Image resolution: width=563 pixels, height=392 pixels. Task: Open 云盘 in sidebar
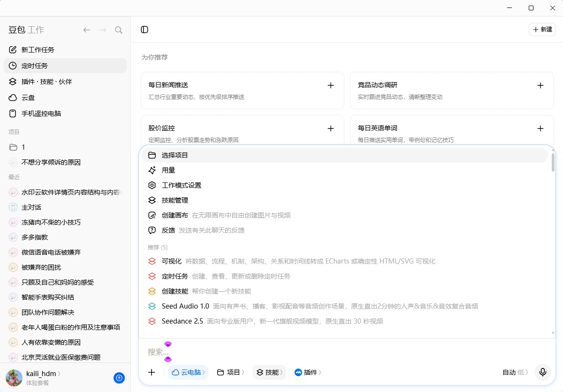click(x=65, y=98)
